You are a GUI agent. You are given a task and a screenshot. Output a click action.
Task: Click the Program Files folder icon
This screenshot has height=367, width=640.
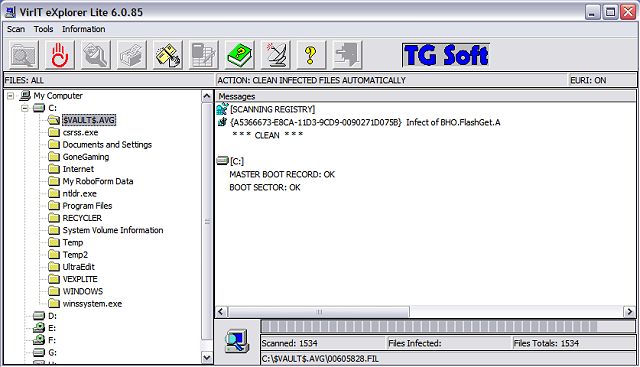click(x=53, y=205)
